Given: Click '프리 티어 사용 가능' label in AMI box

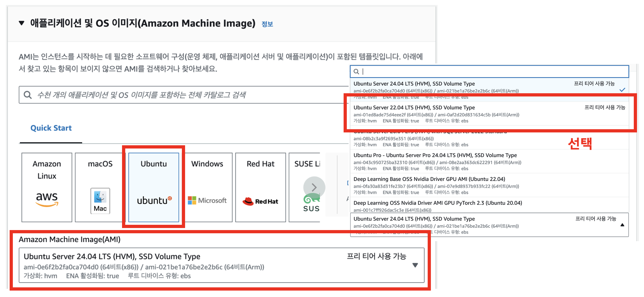Looking at the screenshot, I should click(x=376, y=256).
